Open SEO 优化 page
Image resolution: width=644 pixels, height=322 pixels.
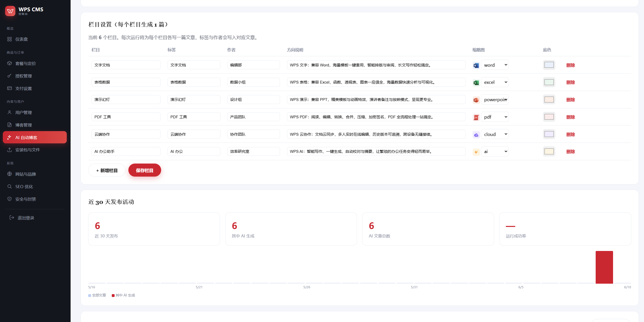click(x=35, y=187)
